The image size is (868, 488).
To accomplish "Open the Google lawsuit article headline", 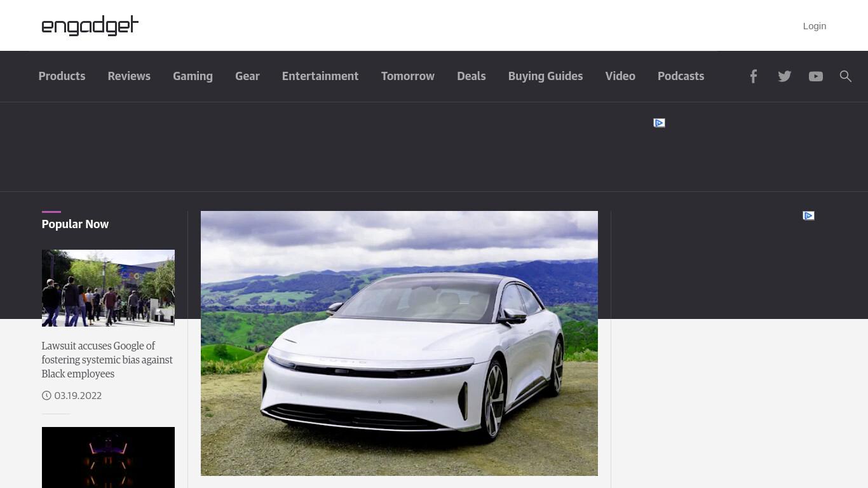I will [107, 360].
